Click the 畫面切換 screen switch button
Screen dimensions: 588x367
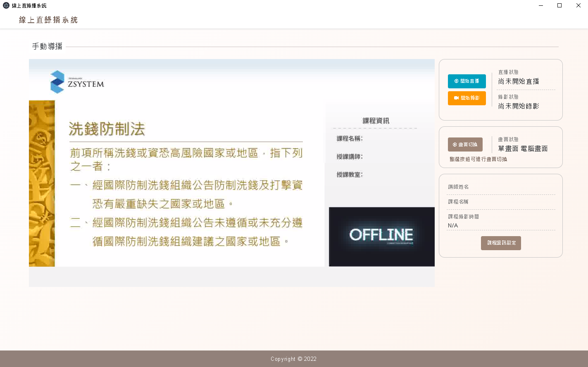point(465,144)
